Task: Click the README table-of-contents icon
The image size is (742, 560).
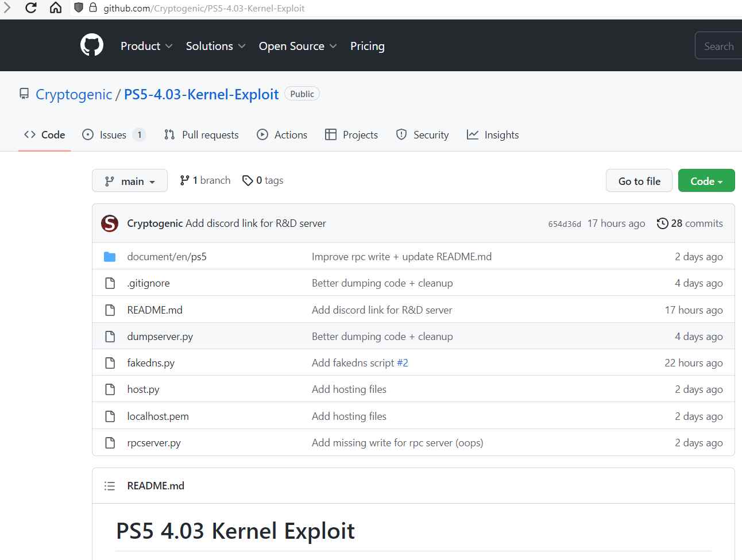Action: coord(109,485)
